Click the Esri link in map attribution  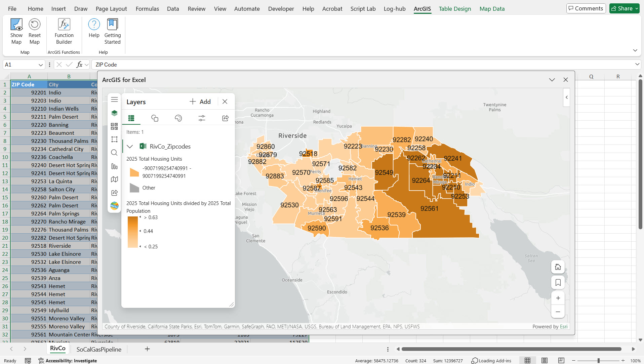[x=564, y=327]
